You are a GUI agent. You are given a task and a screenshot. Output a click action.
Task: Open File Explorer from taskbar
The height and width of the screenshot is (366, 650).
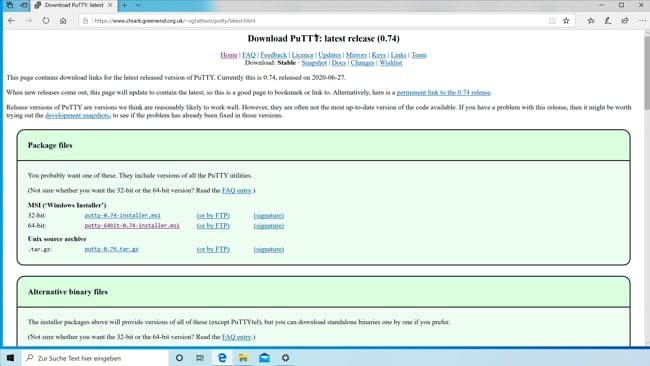click(243, 358)
